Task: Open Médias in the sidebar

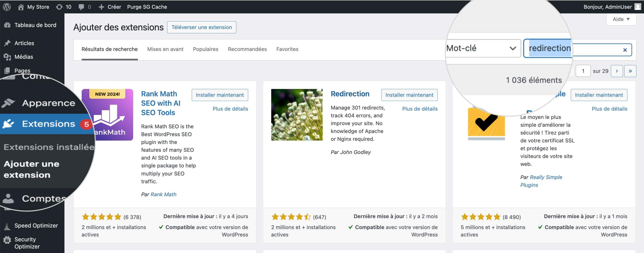Action: pos(24,57)
